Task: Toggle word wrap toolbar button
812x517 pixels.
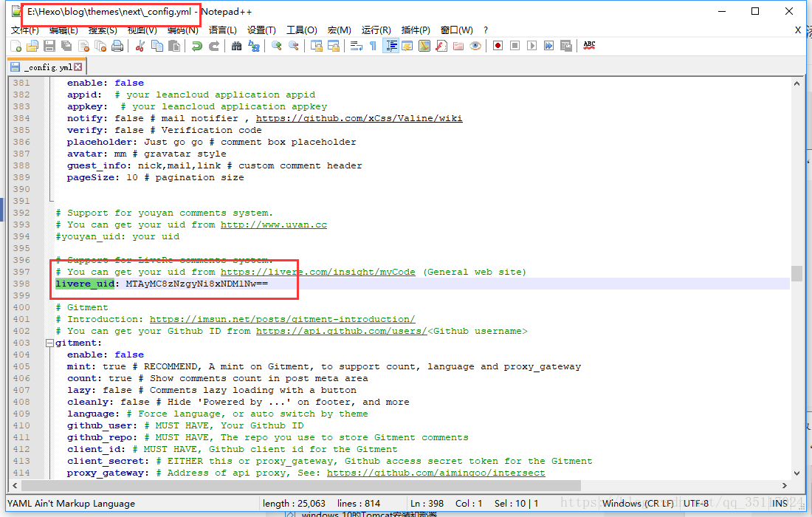Action: point(356,46)
